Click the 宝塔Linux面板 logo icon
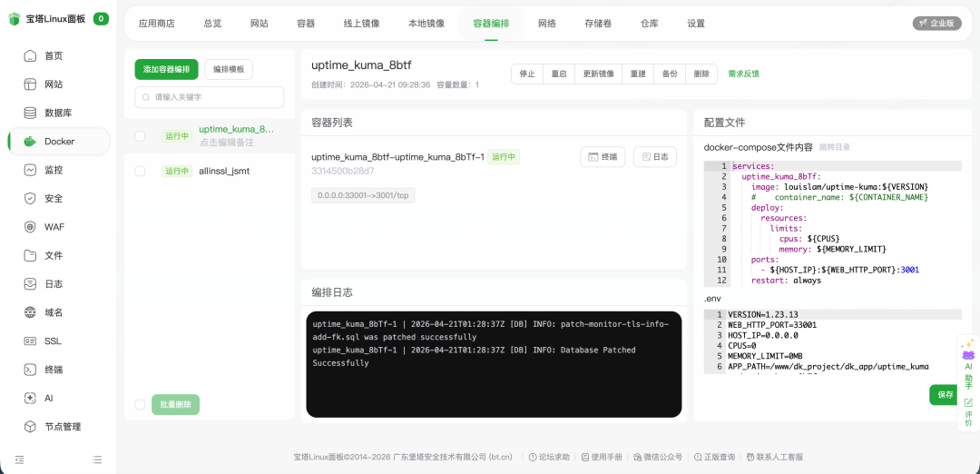The width and height of the screenshot is (980, 474). [x=15, y=19]
